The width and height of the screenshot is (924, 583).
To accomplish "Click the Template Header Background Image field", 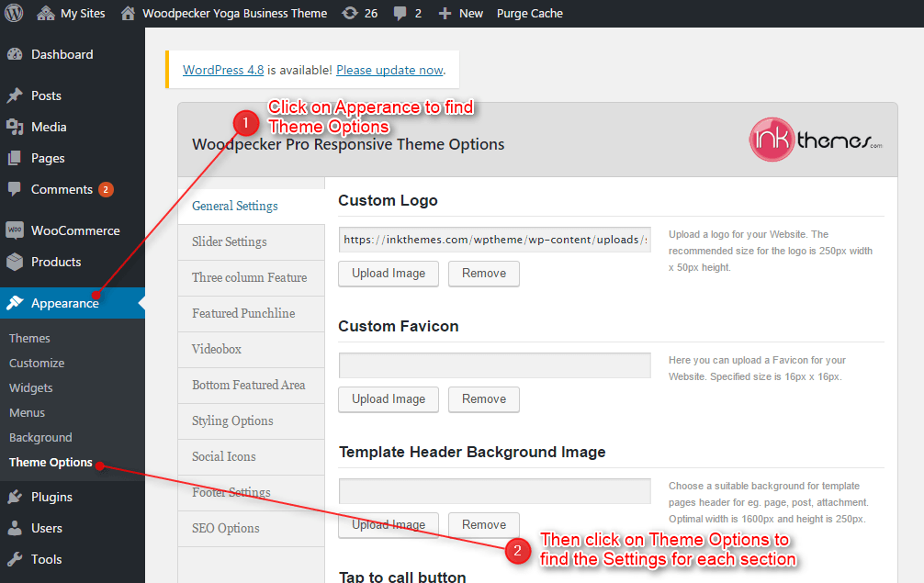I will (x=495, y=491).
